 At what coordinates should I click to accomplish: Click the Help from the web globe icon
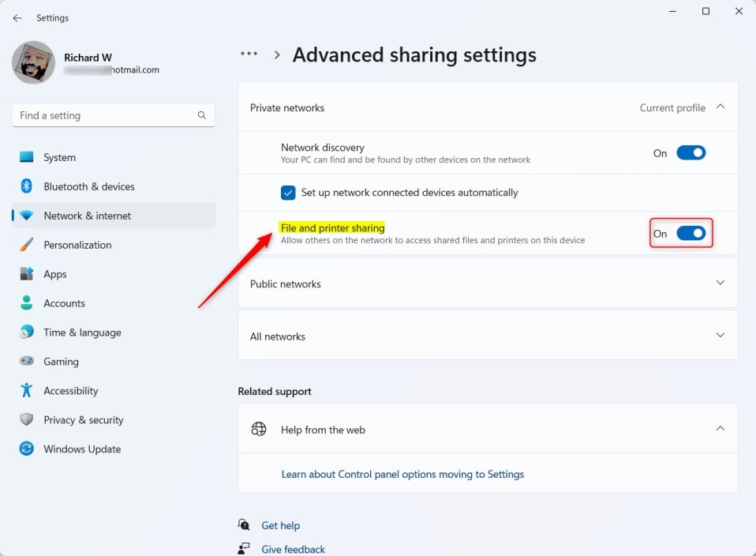[x=259, y=430]
